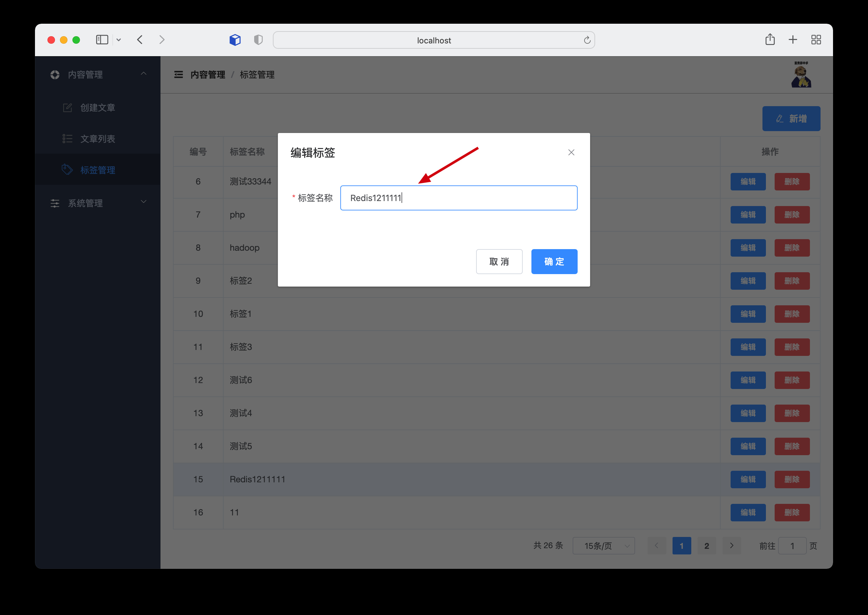Toggle Safari sidebar panel icon
The width and height of the screenshot is (868, 615).
(x=102, y=40)
